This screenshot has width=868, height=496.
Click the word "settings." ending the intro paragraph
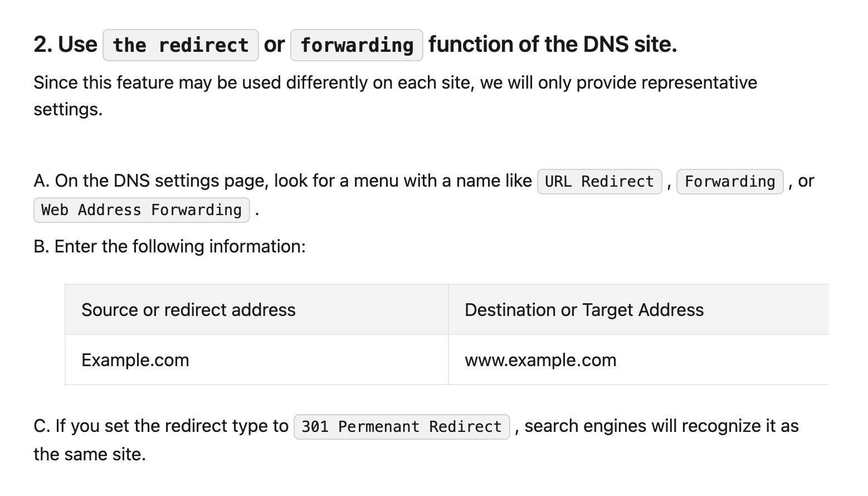(68, 109)
